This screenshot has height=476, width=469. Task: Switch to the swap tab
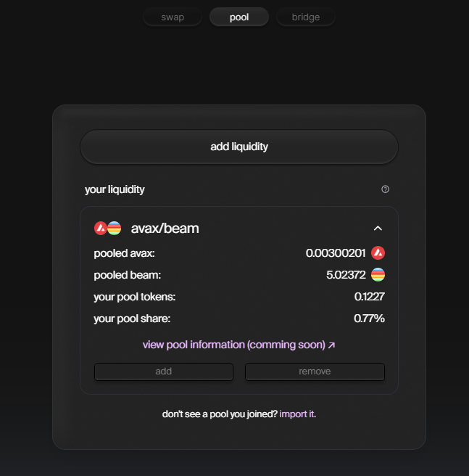pos(173,17)
